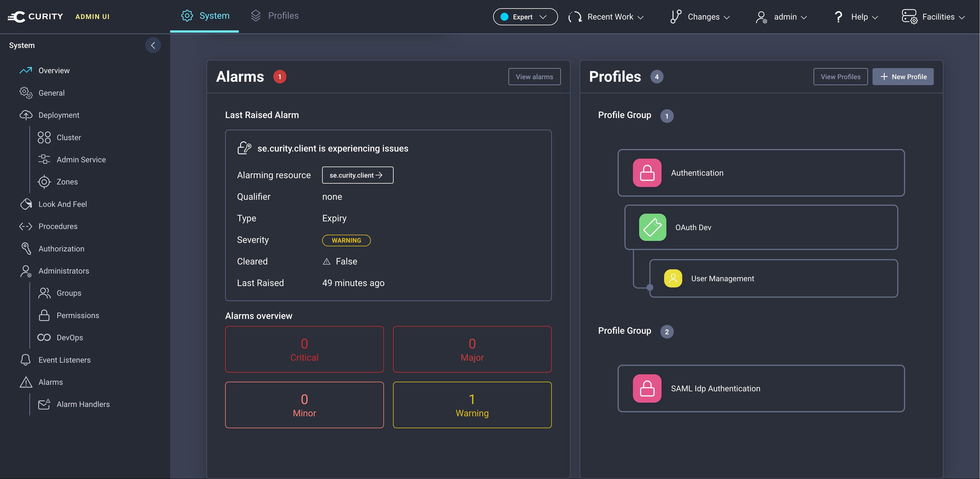Viewport: 980px width, 479px height.
Task: Click the Critical alarms count box
Action: [x=304, y=349]
